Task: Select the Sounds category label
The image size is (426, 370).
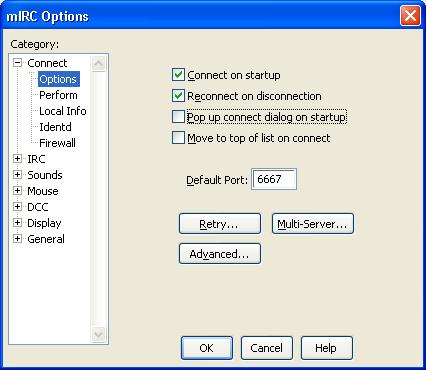Action: click(45, 175)
